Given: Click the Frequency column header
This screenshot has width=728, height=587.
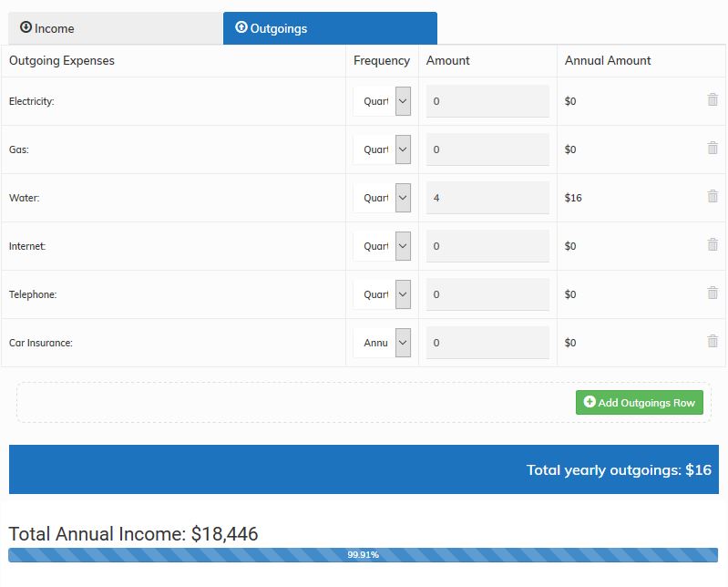Looking at the screenshot, I should (x=382, y=61).
